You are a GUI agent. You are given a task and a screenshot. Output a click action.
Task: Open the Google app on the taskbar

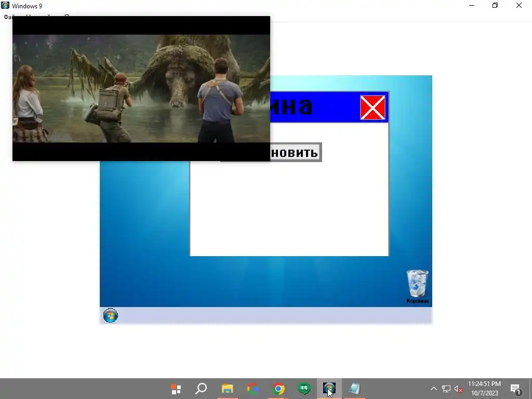253,389
